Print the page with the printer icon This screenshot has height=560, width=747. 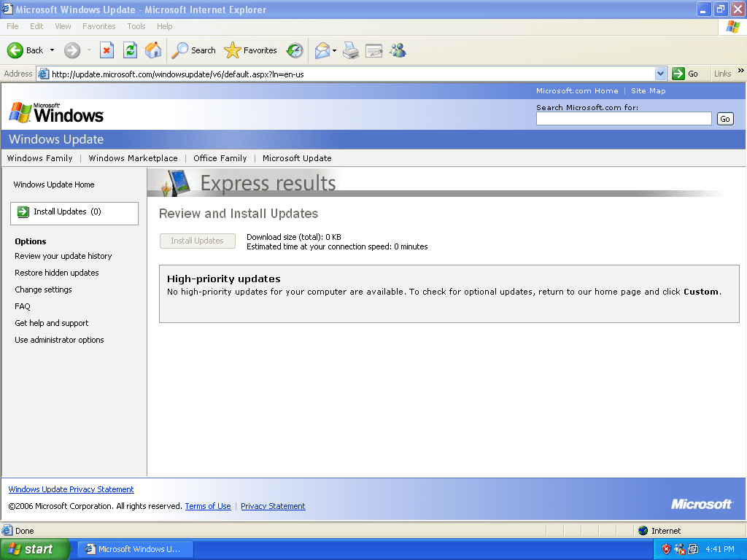pyautogui.click(x=351, y=50)
